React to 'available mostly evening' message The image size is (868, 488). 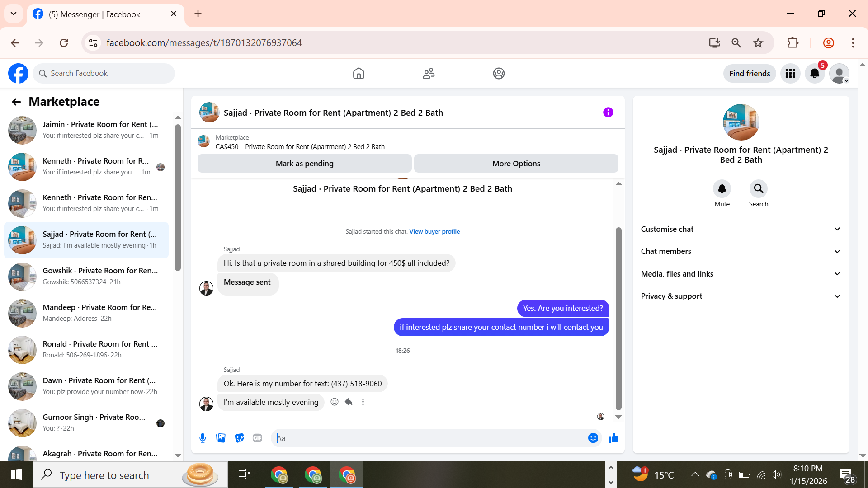pos(335,402)
